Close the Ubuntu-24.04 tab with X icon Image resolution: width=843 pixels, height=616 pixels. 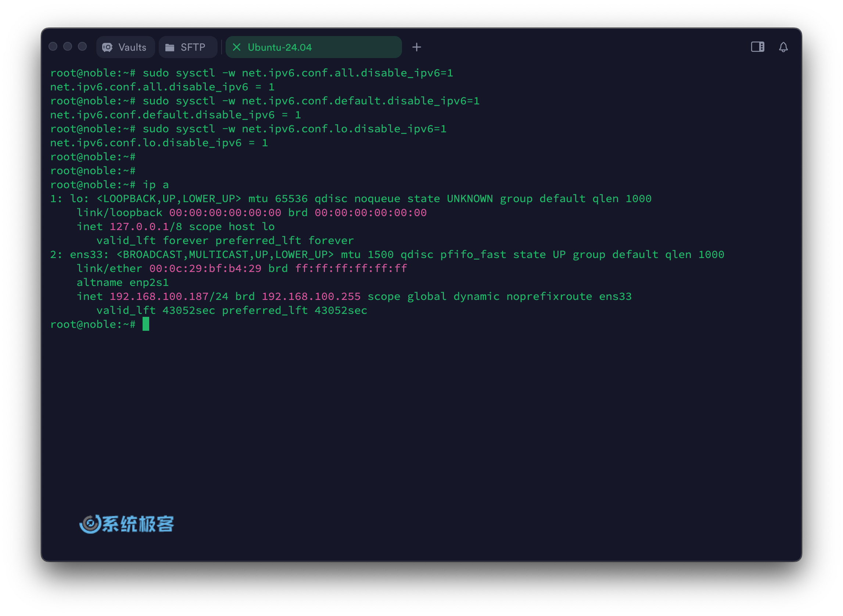[x=236, y=47]
